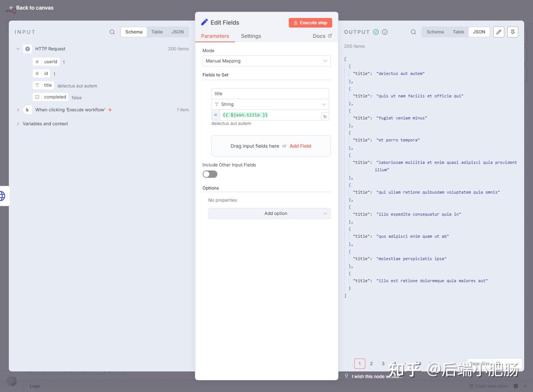This screenshot has width=533, height=392.
Task: Select the completed schema field
Action: click(x=50, y=97)
